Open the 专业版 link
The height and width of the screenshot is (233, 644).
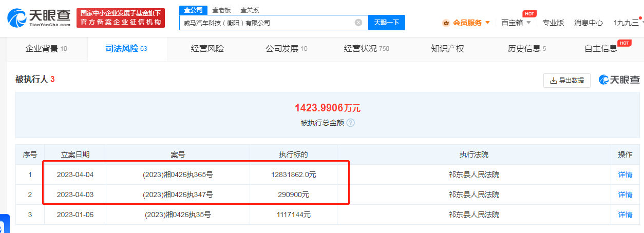point(553,23)
